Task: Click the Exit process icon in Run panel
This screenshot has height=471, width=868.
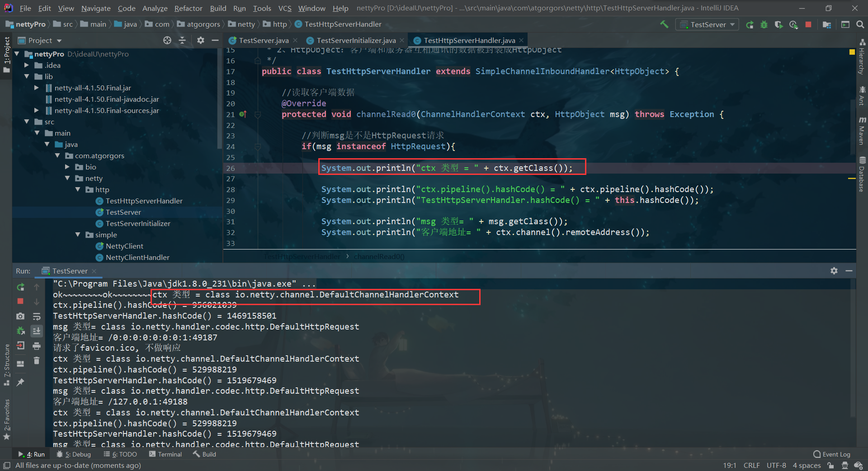Action: (x=20, y=346)
